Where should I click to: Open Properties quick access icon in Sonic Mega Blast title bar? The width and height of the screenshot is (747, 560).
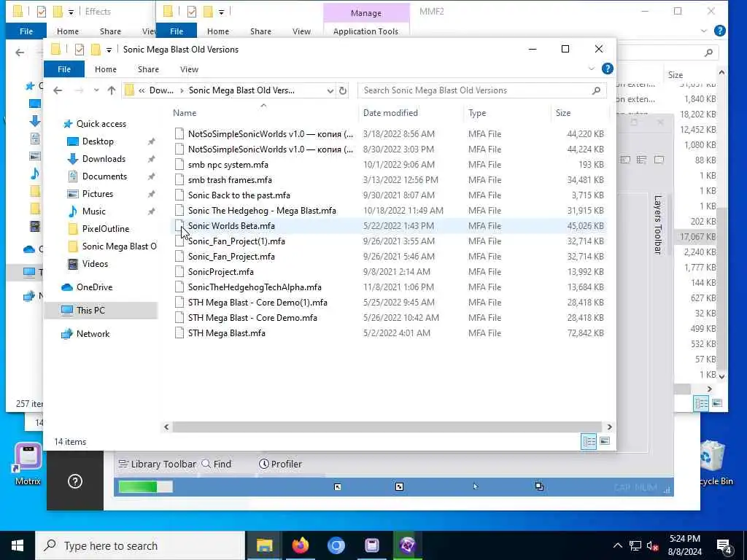point(80,49)
